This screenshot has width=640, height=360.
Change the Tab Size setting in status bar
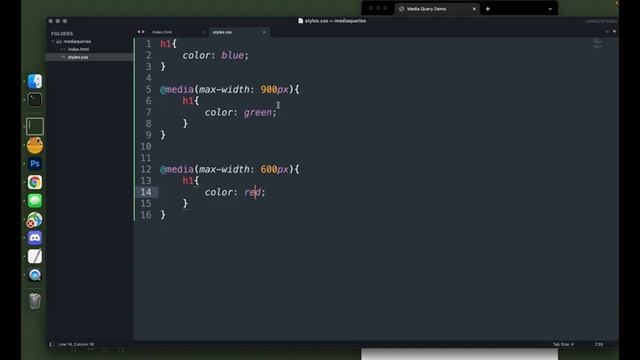(x=563, y=344)
